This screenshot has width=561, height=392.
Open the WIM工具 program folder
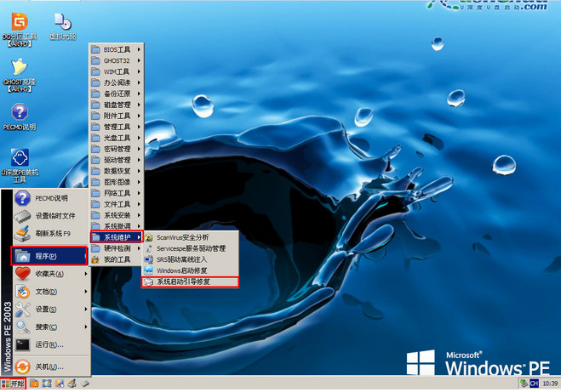(x=117, y=71)
